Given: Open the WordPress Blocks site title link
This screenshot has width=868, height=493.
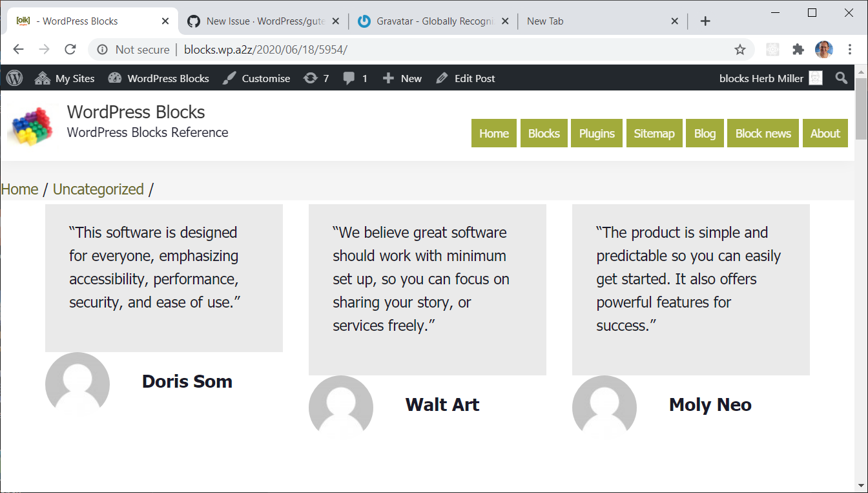Looking at the screenshot, I should coord(136,112).
